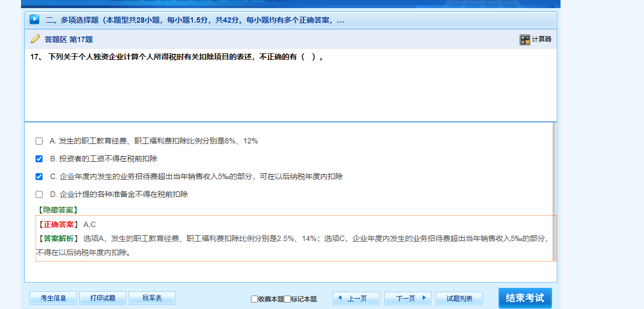Uncheck option C checkbox

pos(39,176)
